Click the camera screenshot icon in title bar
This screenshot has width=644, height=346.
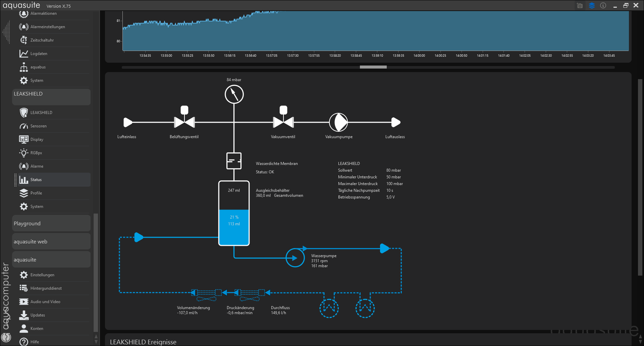coord(580,6)
